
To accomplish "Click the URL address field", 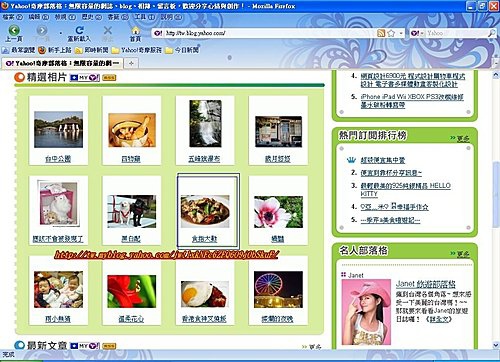I will 270,33.
